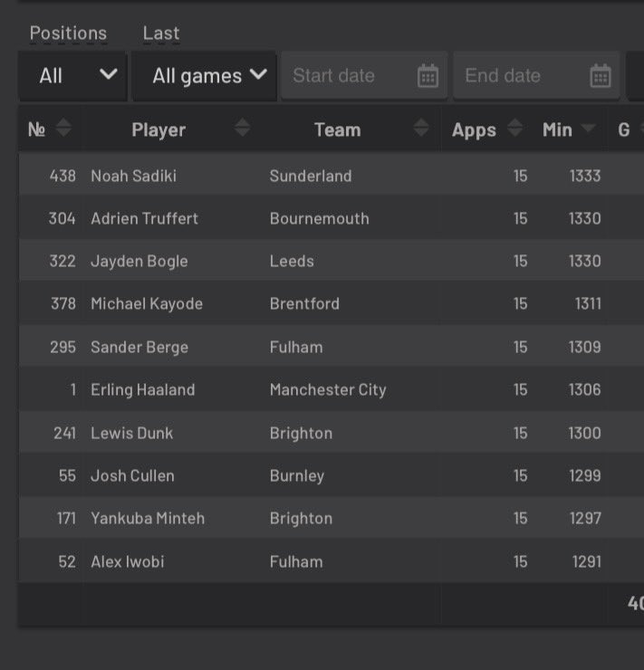Toggle Min column sort arrow
This screenshot has width=644, height=670.
pyautogui.click(x=588, y=128)
